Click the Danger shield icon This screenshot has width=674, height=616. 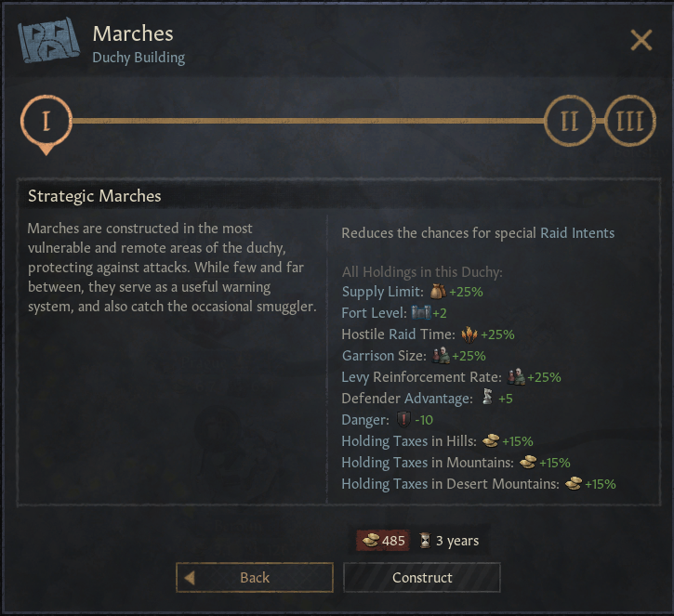point(403,419)
